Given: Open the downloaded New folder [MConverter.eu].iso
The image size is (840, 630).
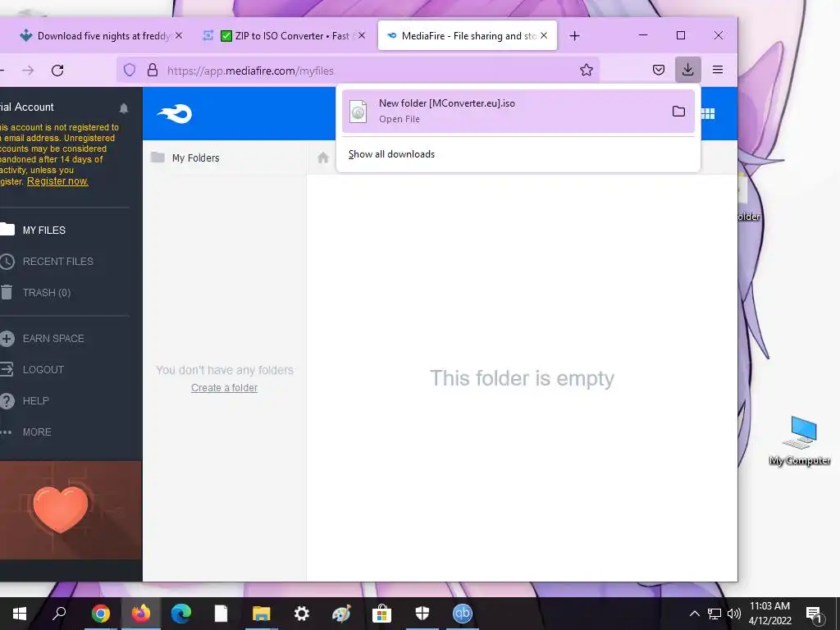Looking at the screenshot, I should click(x=507, y=111).
